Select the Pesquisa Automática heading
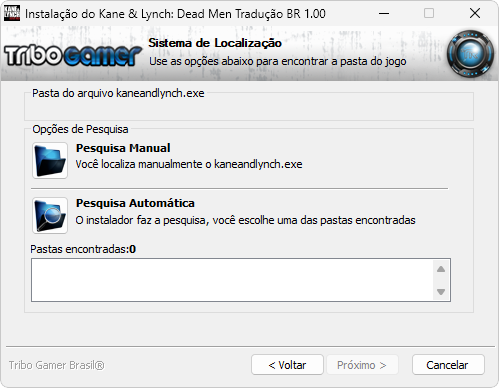Viewport: 499px width, 388px height. click(135, 203)
